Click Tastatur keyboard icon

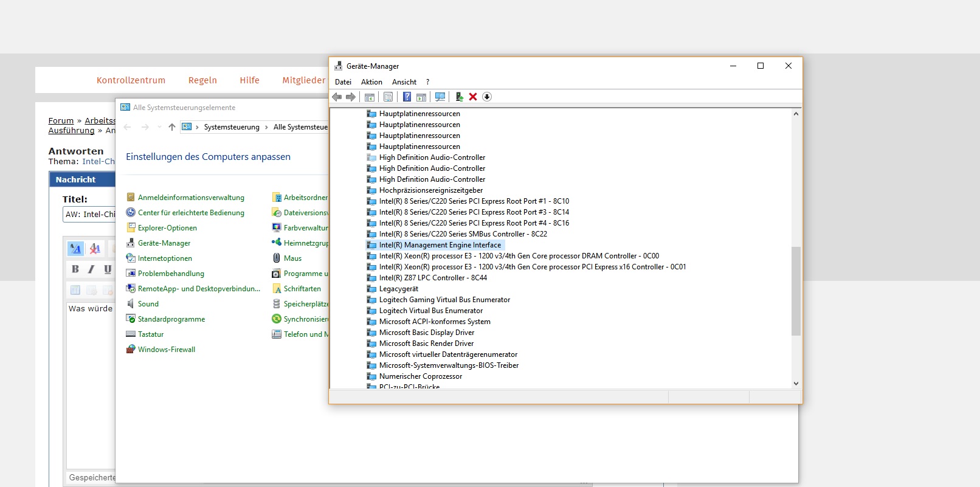pyautogui.click(x=130, y=334)
